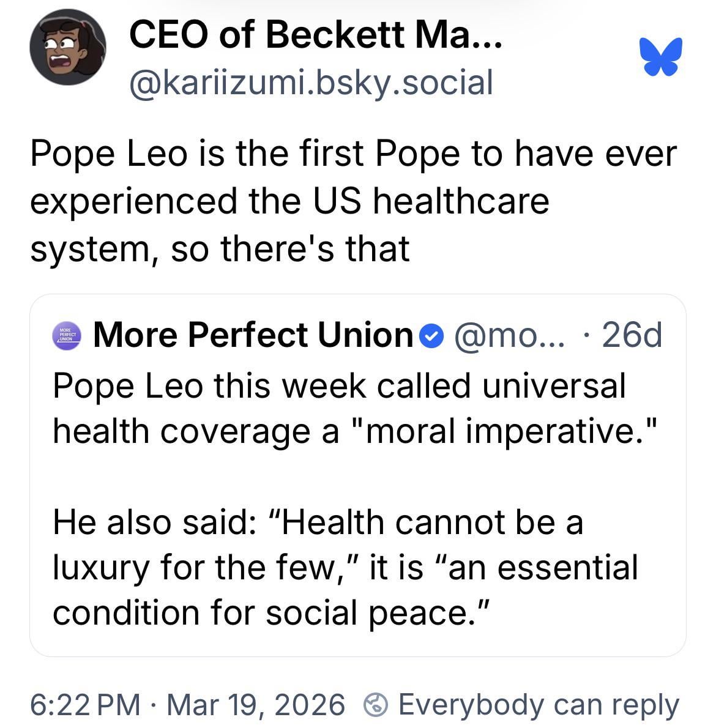The height and width of the screenshot is (728, 716).
Task: Open the quoted post's 'moral imperative' paragraph
Action: point(355,408)
